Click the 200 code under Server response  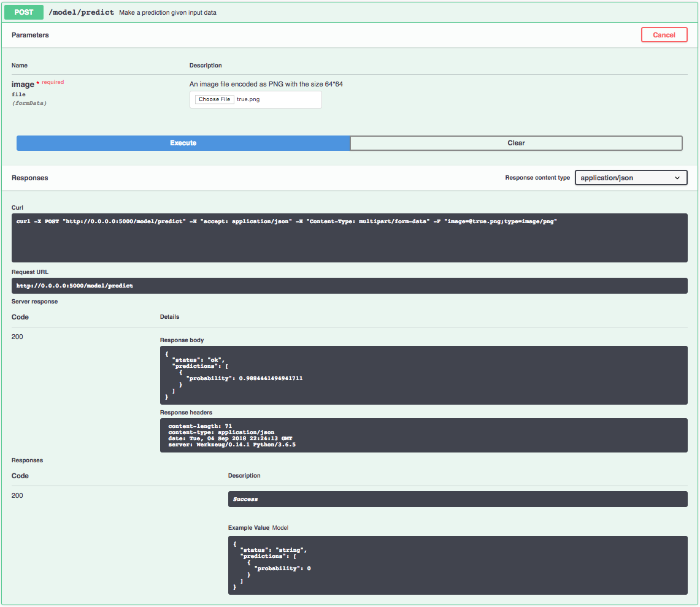(x=17, y=337)
